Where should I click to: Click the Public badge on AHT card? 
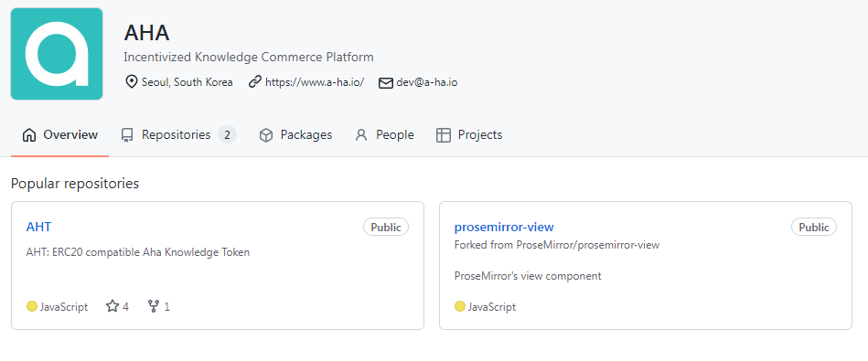pyautogui.click(x=386, y=228)
